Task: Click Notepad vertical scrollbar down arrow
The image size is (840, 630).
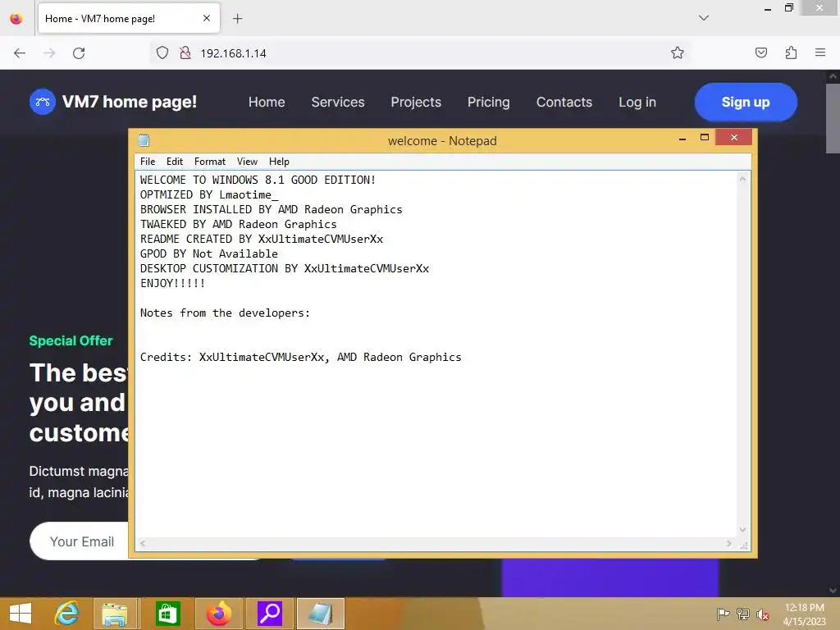Action: (743, 529)
